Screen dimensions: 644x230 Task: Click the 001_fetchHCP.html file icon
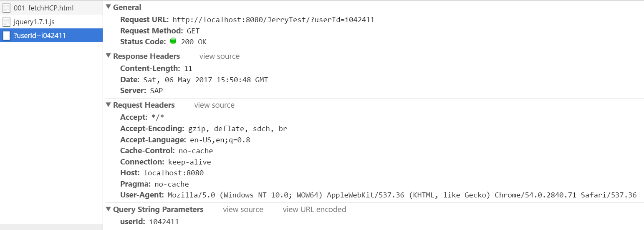click(x=6, y=8)
